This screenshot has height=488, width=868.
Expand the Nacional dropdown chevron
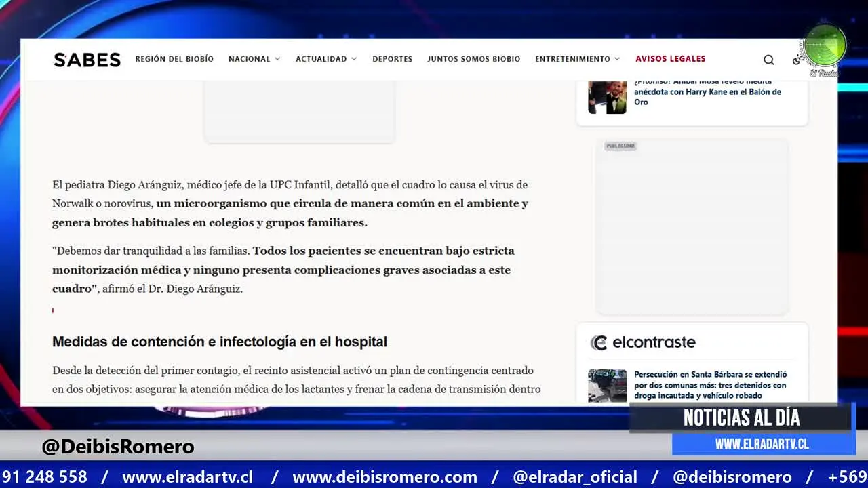pyautogui.click(x=277, y=59)
